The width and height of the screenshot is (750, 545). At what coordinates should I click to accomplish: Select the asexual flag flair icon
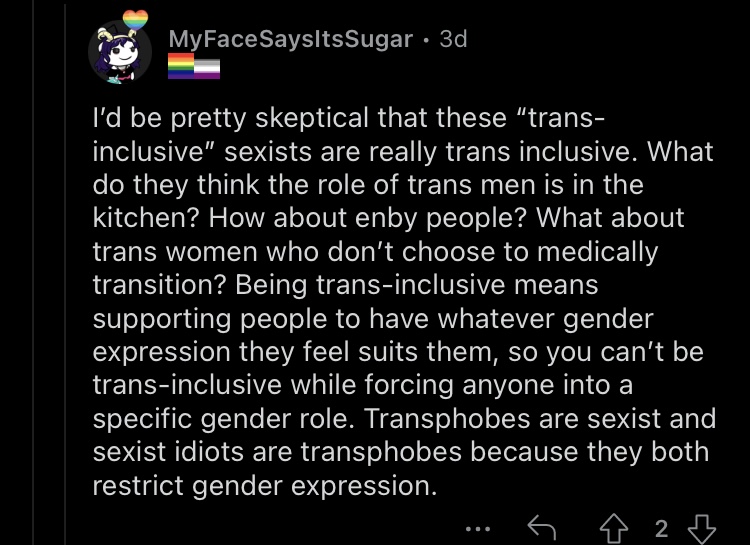pos(207,69)
